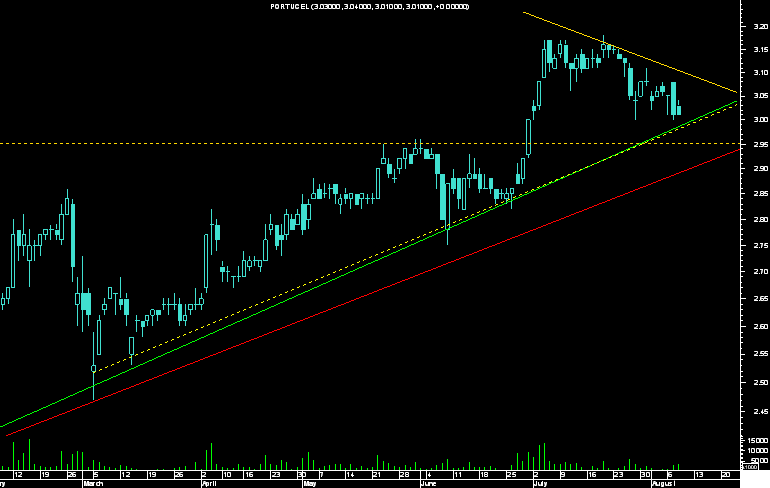
Task: Click the PORTUCEL chart title text
Action: coord(370,6)
